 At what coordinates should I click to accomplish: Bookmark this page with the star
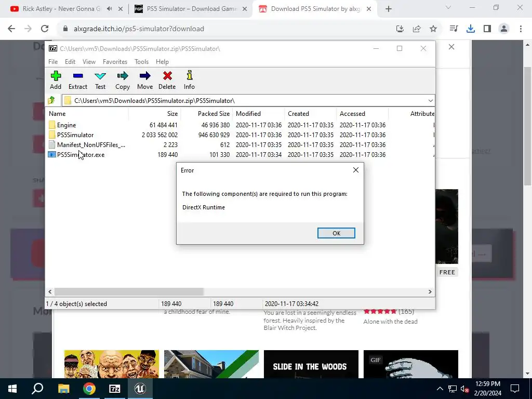433,29
